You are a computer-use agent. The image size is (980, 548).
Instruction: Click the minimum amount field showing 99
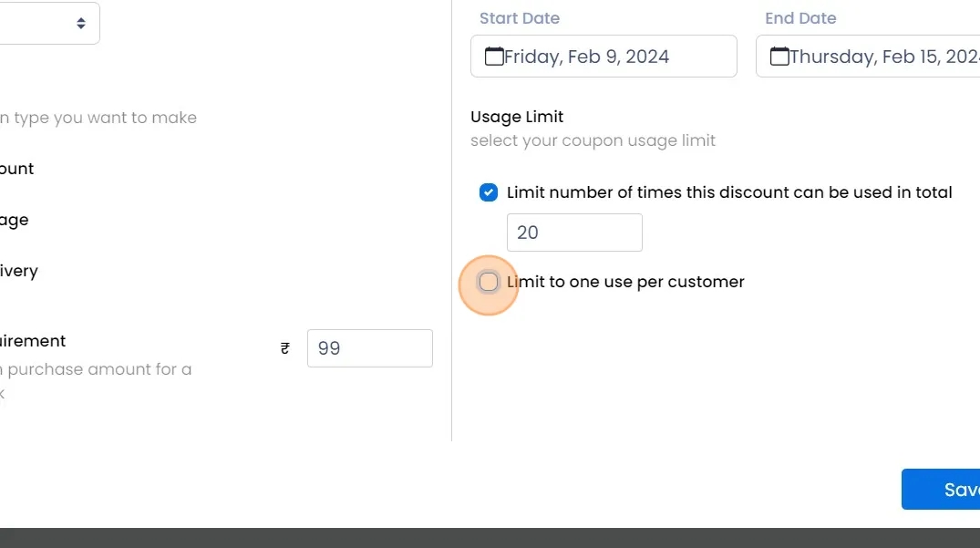(369, 348)
